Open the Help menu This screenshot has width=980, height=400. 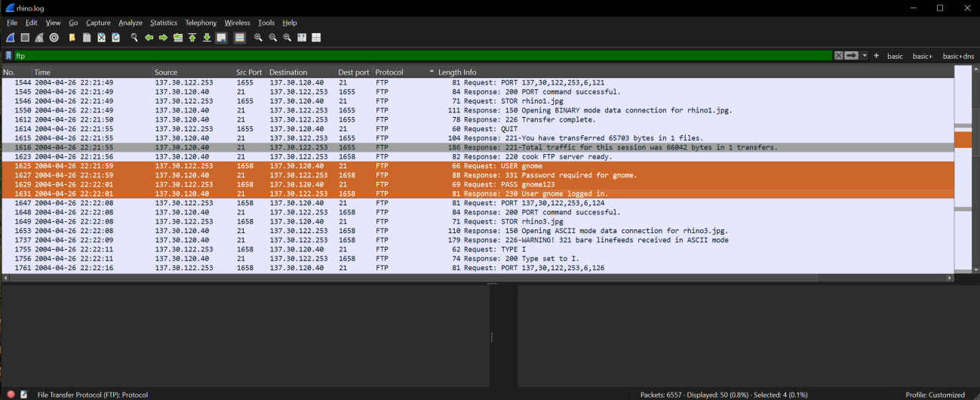click(290, 23)
